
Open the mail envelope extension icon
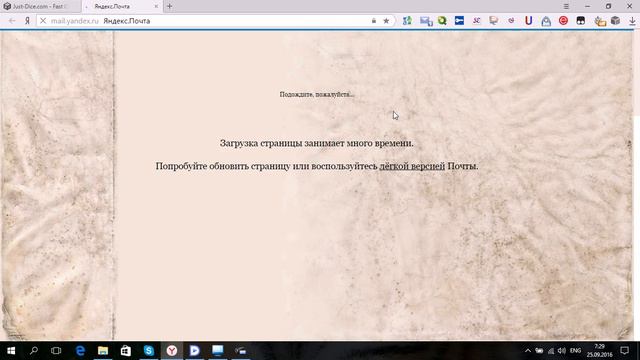click(x=426, y=21)
